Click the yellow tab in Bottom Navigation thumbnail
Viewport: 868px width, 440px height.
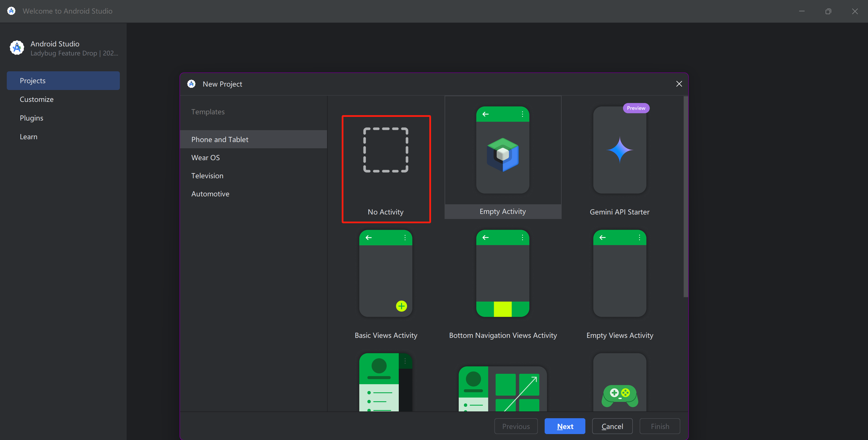coord(503,309)
